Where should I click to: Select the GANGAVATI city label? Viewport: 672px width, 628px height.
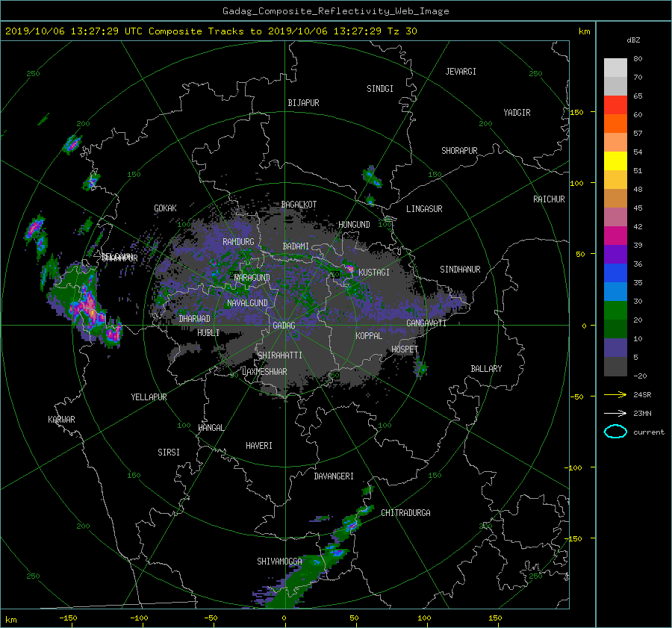(426, 323)
